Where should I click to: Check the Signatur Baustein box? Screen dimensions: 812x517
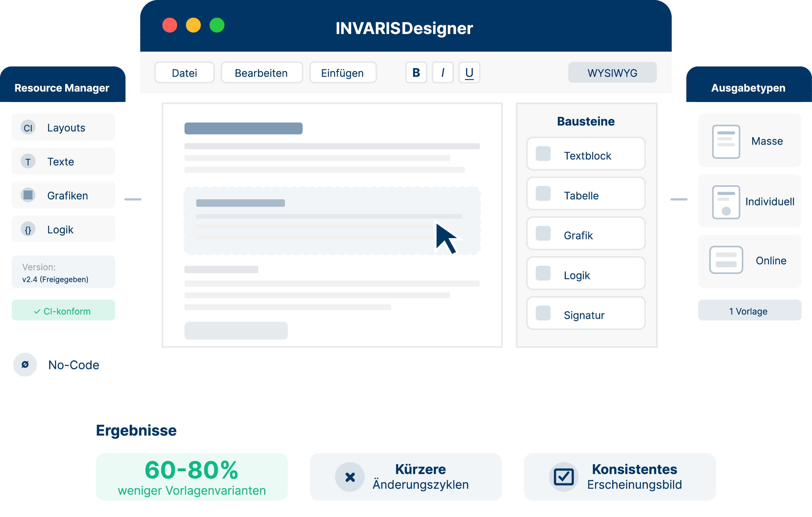tap(543, 313)
